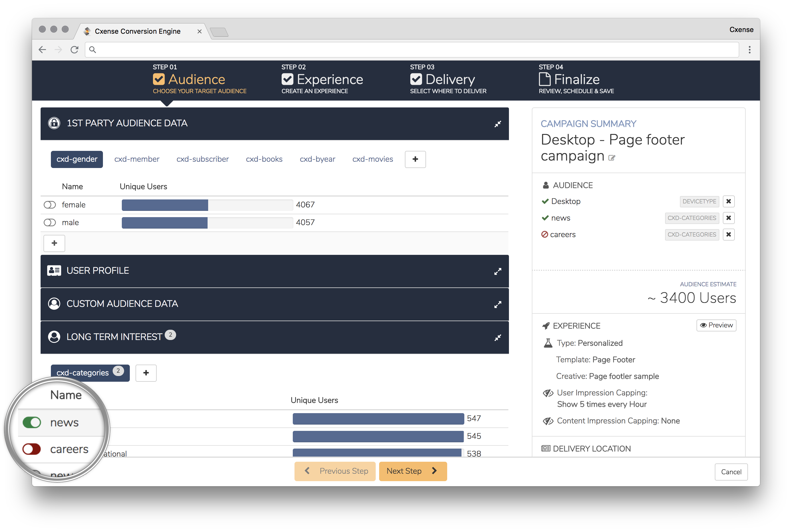Collapse the Long Term Interest section

pos(497,338)
